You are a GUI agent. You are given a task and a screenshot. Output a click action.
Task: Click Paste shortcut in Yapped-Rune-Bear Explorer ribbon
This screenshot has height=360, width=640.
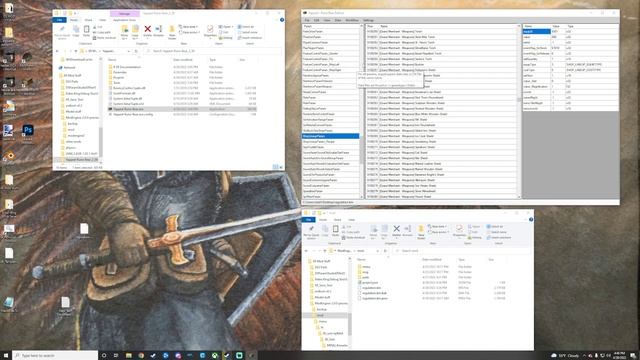click(104, 38)
